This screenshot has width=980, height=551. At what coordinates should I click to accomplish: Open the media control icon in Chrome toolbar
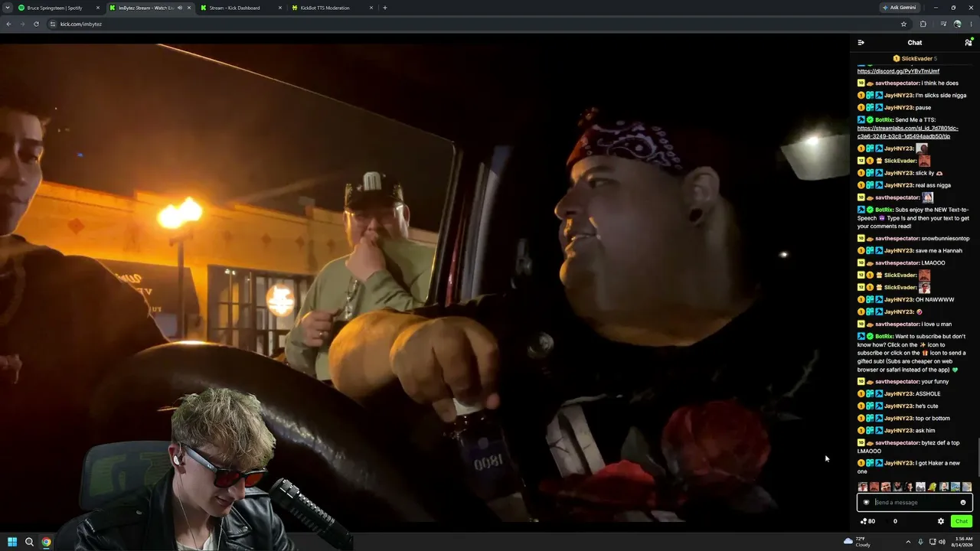click(x=943, y=24)
